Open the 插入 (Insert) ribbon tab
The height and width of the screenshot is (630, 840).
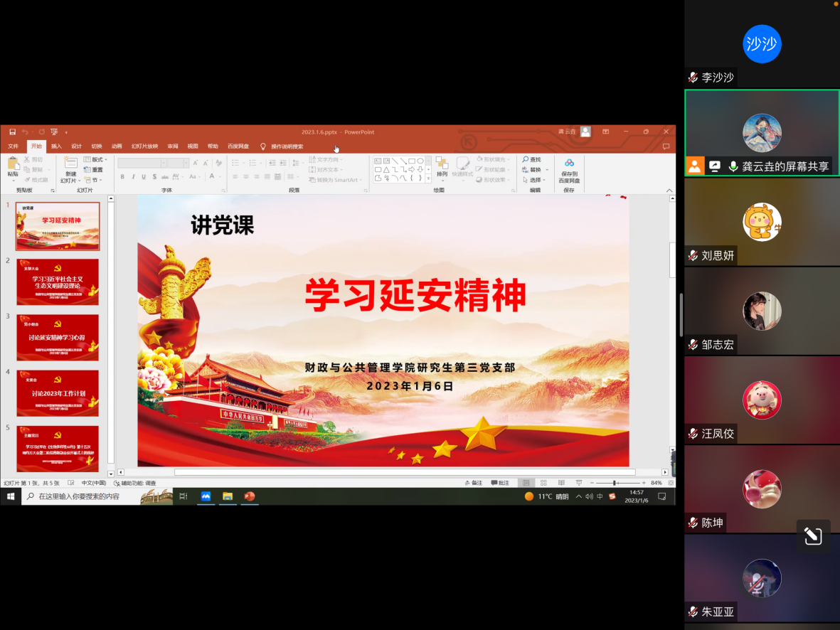[x=56, y=146]
